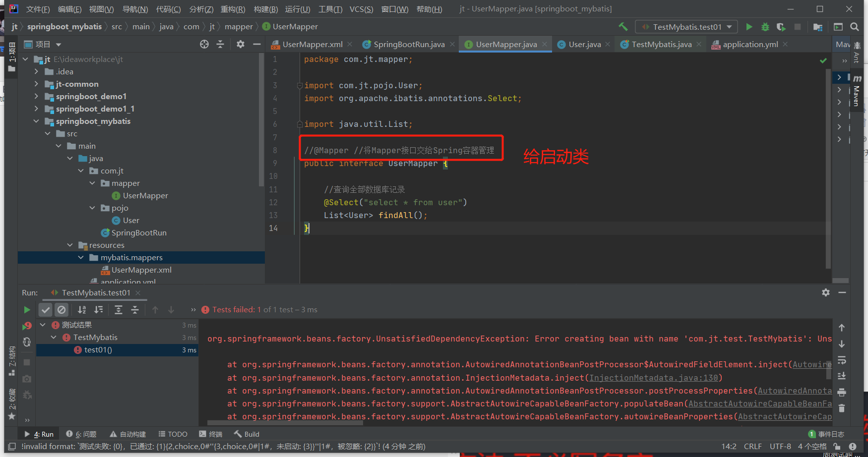Collapse the pojo package node
The height and width of the screenshot is (457, 868).
[x=92, y=208]
